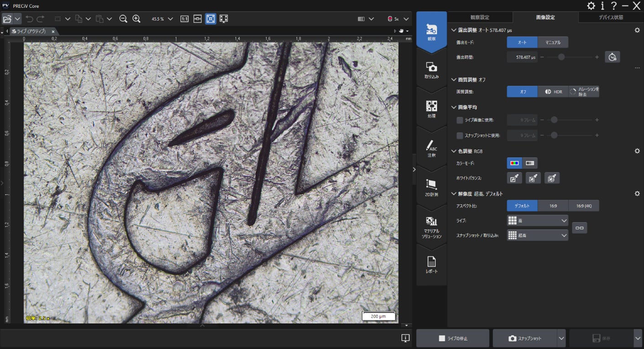
Task: Check ライブ画像に使用 averaging checkbox
Action: tap(460, 120)
